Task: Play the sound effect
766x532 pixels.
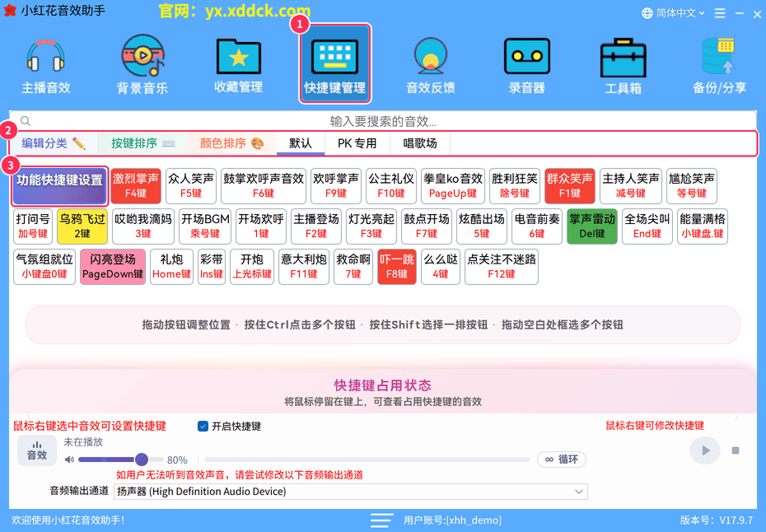Action: (705, 450)
